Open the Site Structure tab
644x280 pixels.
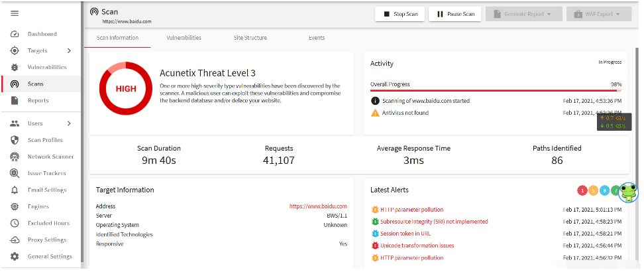pos(250,38)
